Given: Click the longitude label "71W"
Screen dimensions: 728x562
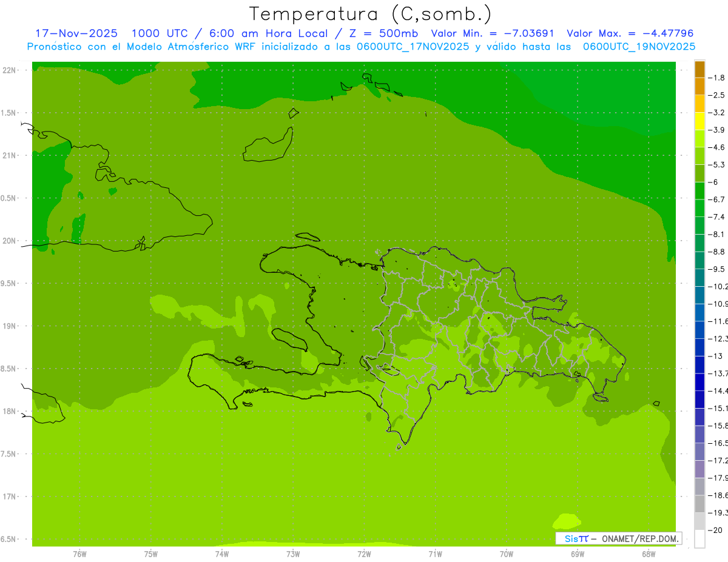Looking at the screenshot, I should coord(435,554).
